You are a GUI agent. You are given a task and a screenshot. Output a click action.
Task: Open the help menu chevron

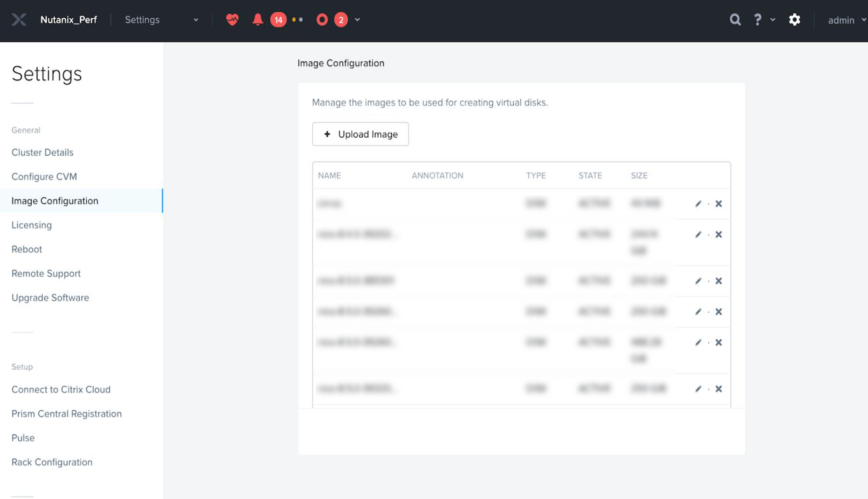pos(772,20)
